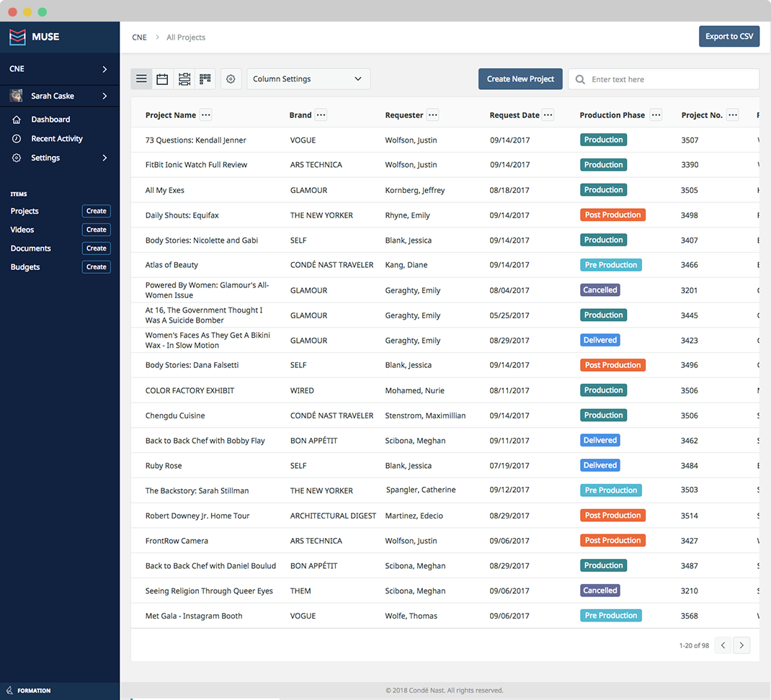771x700 pixels.
Task: Open project COLOR FACTORY EXHIBIT
Action: click(x=190, y=390)
